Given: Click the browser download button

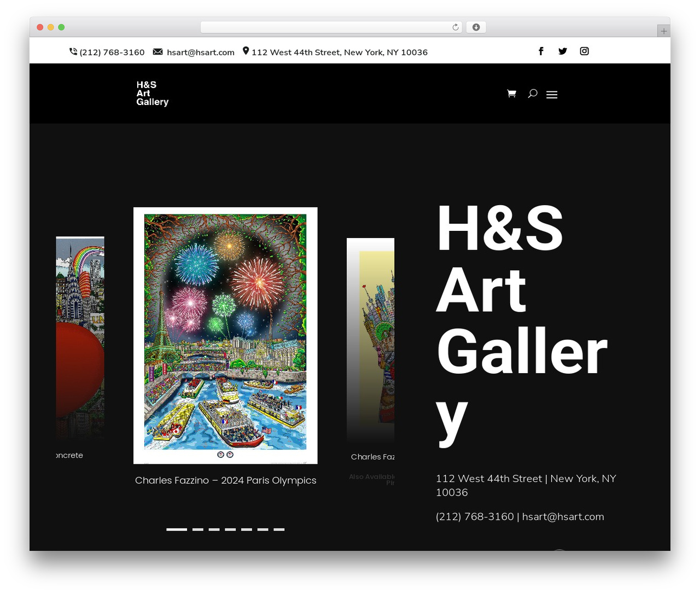Looking at the screenshot, I should coord(476,27).
